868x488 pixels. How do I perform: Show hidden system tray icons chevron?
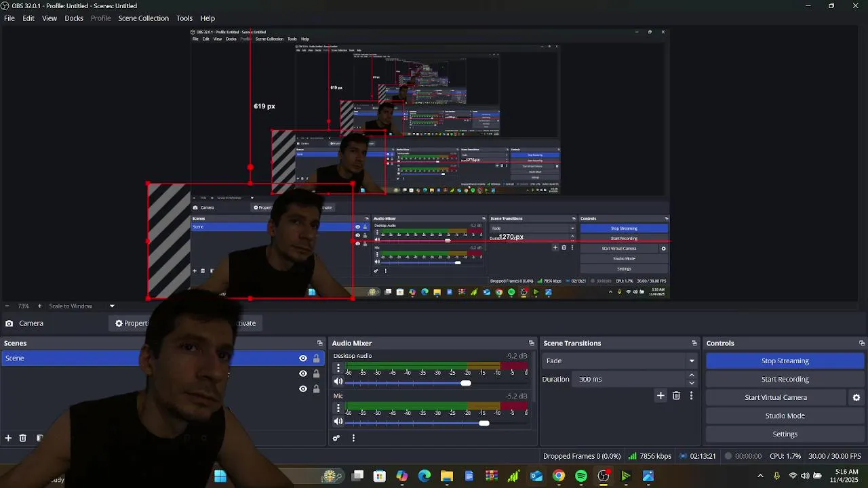[760, 476]
